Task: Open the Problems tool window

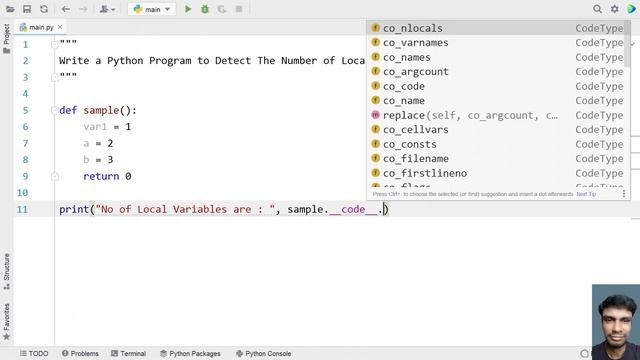Action: click(x=80, y=353)
